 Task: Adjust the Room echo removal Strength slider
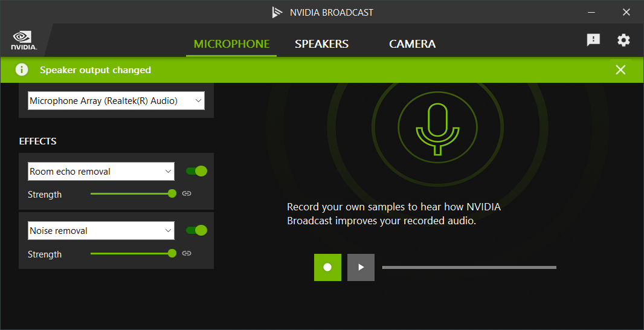click(x=133, y=193)
